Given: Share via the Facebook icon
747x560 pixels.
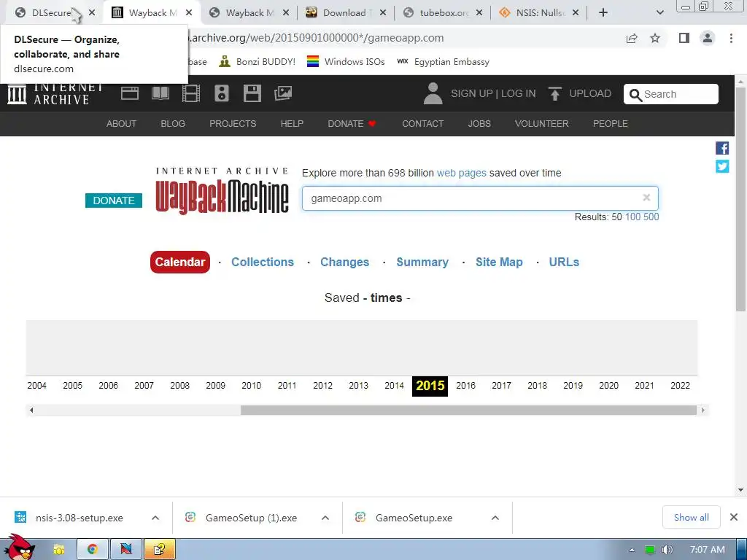Looking at the screenshot, I should (722, 148).
